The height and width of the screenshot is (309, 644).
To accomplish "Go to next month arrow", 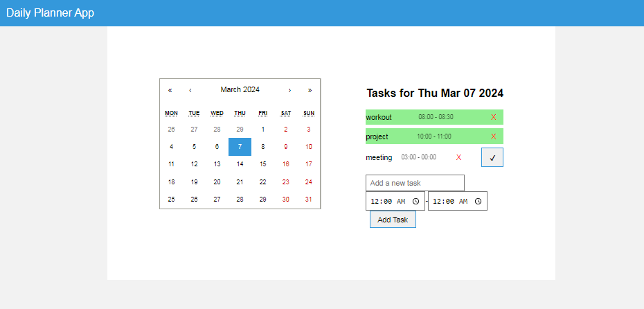I will (x=289, y=90).
